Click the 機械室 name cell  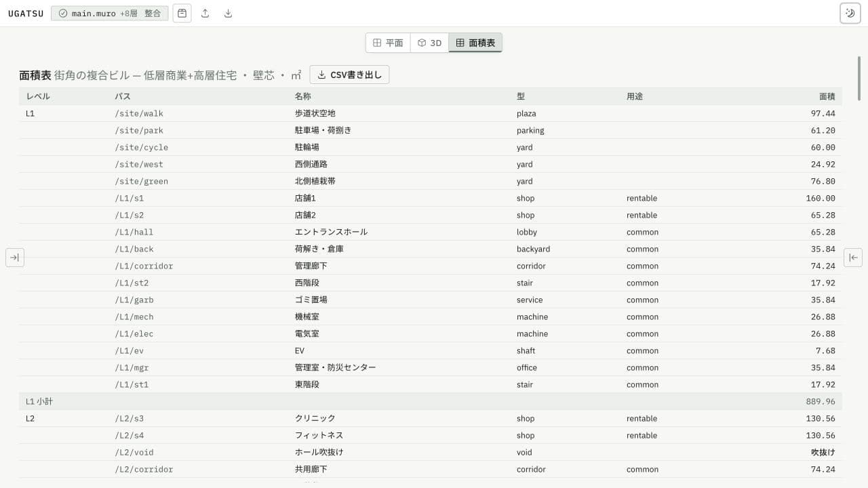[x=307, y=317]
